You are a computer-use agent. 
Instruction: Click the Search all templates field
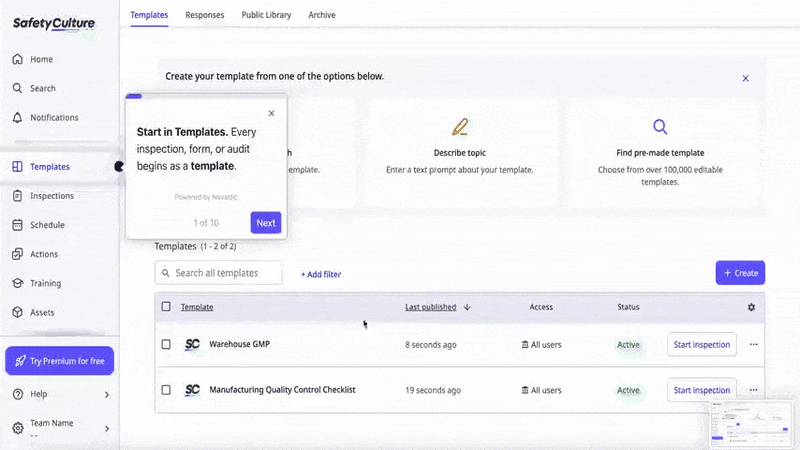coord(218,273)
